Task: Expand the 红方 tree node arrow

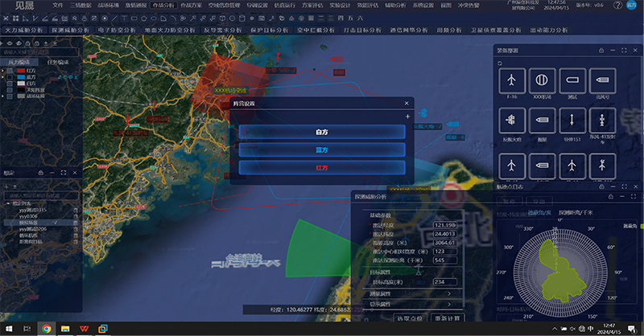Action: pos(3,71)
